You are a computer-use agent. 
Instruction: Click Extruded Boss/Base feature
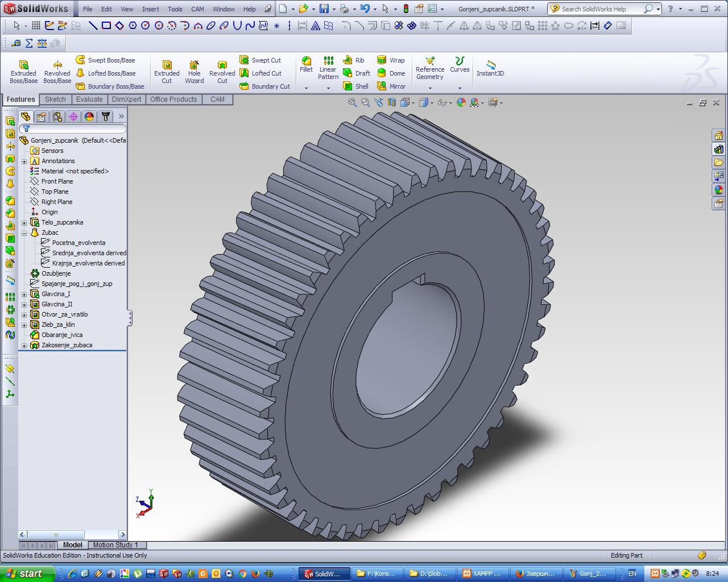[23, 72]
